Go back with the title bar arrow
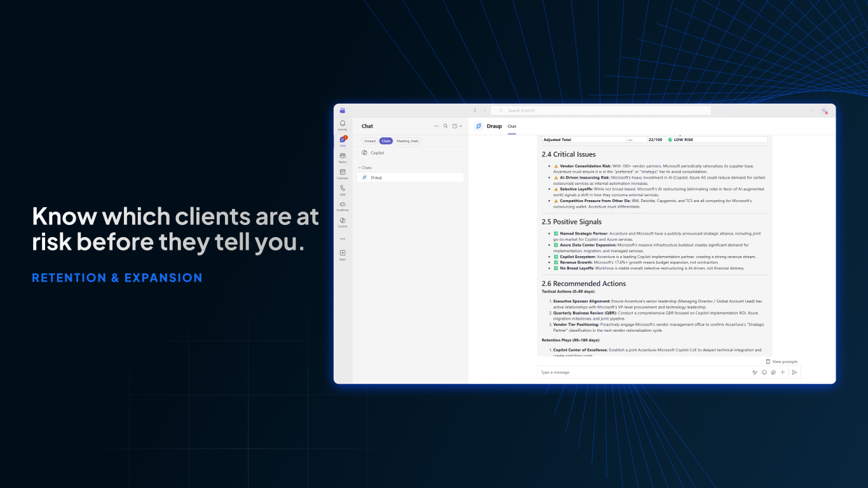 coord(475,111)
